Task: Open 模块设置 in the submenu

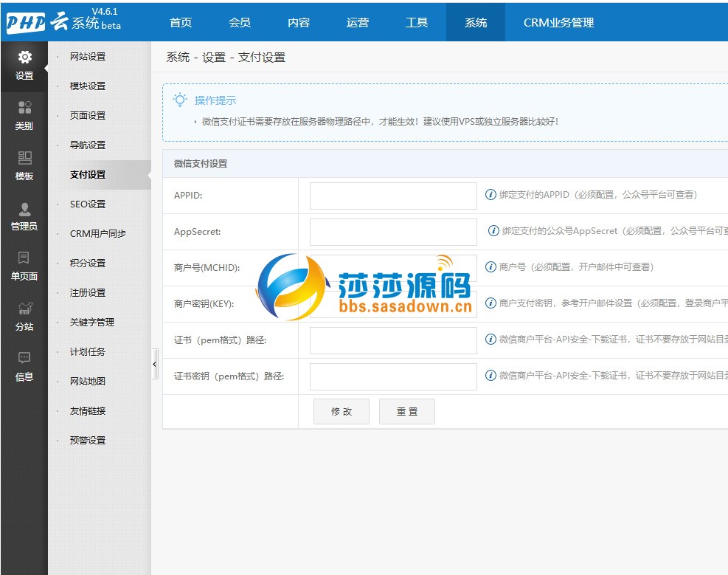Action: pos(88,86)
